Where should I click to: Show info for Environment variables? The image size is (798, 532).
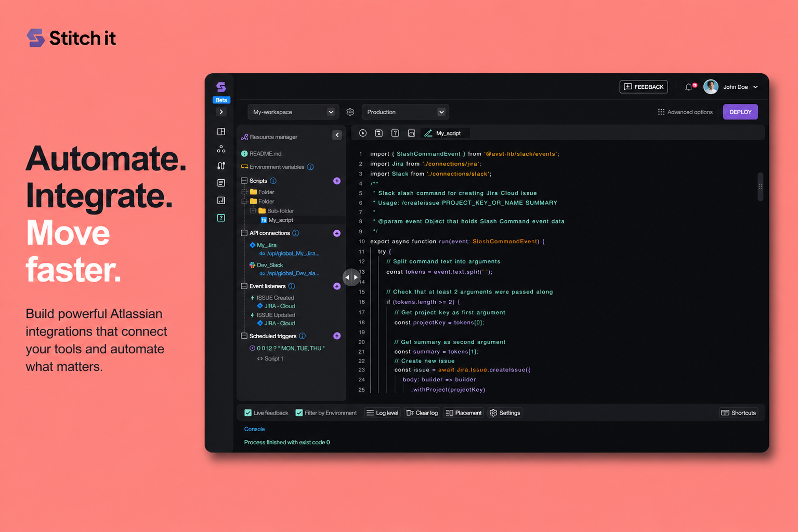310,167
